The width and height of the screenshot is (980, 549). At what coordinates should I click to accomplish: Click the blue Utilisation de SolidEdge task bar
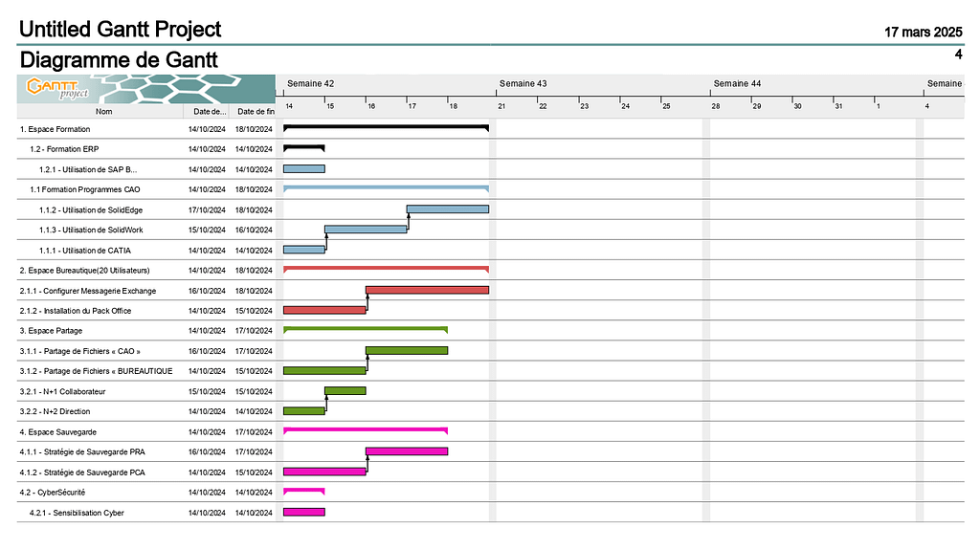tap(447, 209)
